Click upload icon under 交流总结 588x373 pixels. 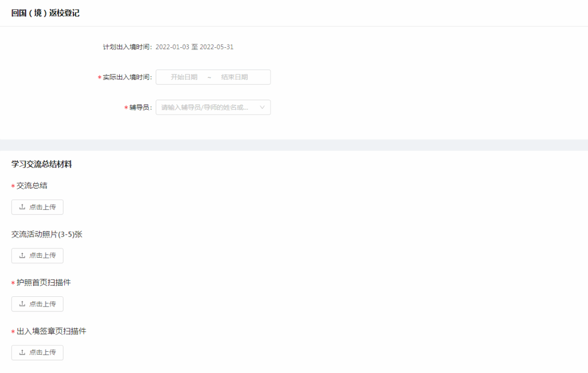click(x=22, y=207)
